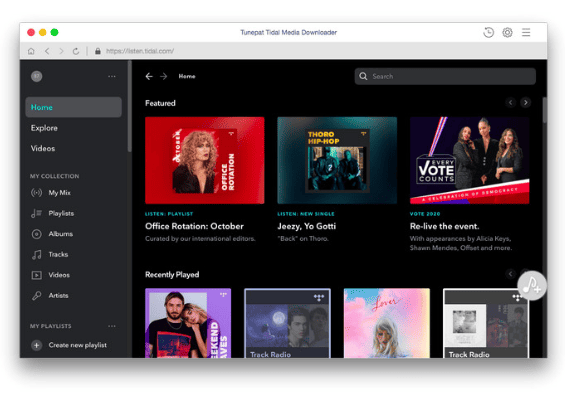This screenshot has width=565, height=407.
Task: Reload the page with the refresh icon
Action: (x=76, y=51)
